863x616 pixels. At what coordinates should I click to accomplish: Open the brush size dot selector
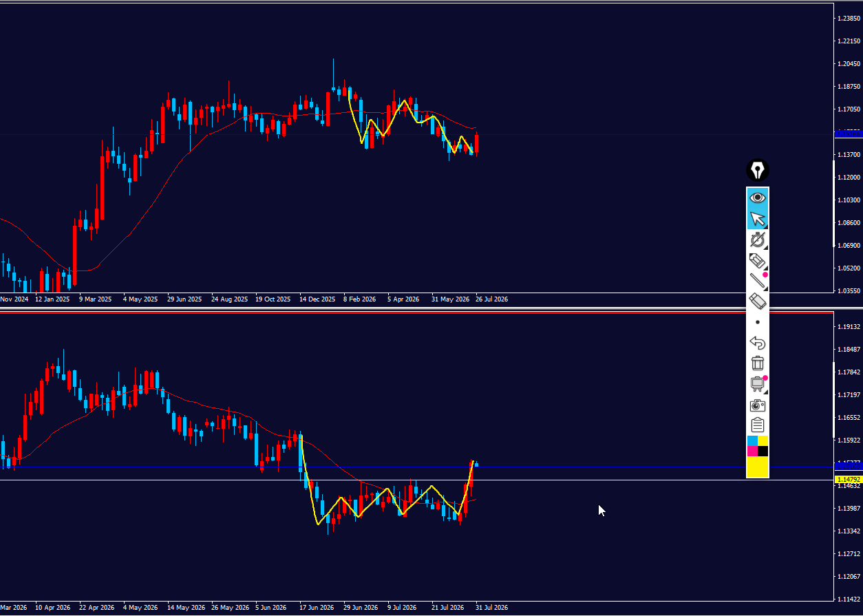click(758, 321)
